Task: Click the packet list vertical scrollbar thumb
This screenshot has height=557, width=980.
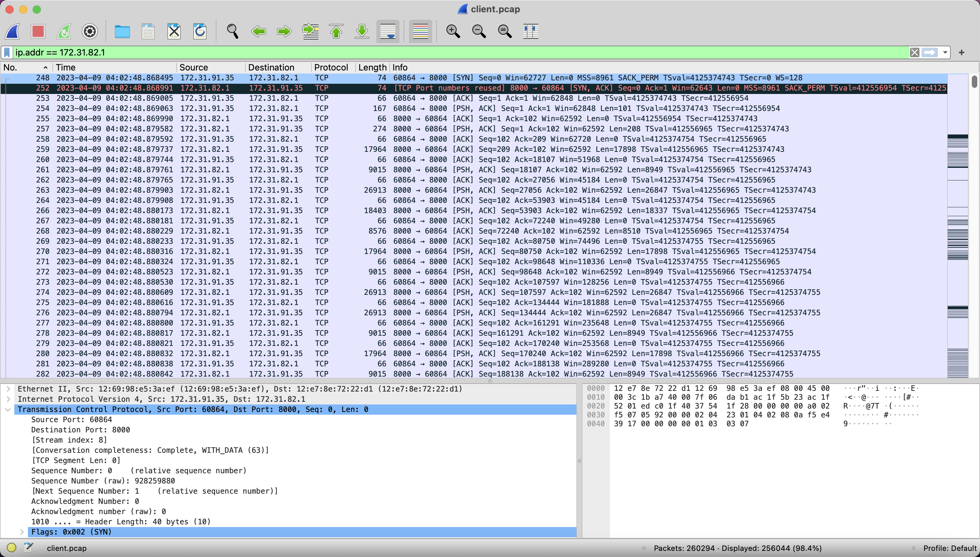Action: [974, 81]
